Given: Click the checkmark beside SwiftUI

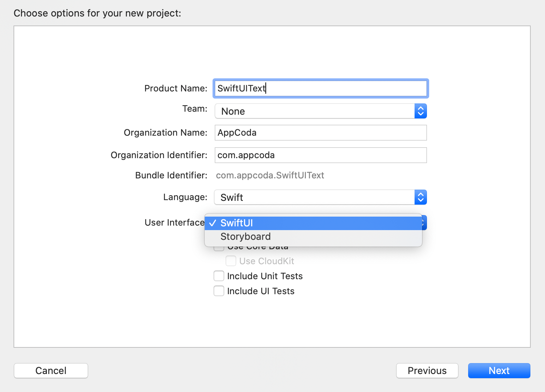Looking at the screenshot, I should [x=213, y=223].
